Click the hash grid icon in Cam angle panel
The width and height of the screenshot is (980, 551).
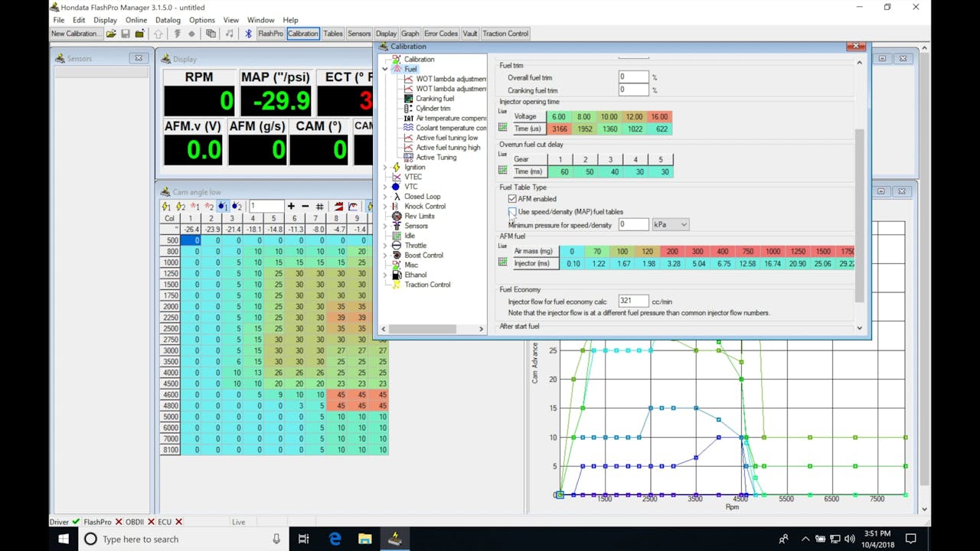(321, 205)
